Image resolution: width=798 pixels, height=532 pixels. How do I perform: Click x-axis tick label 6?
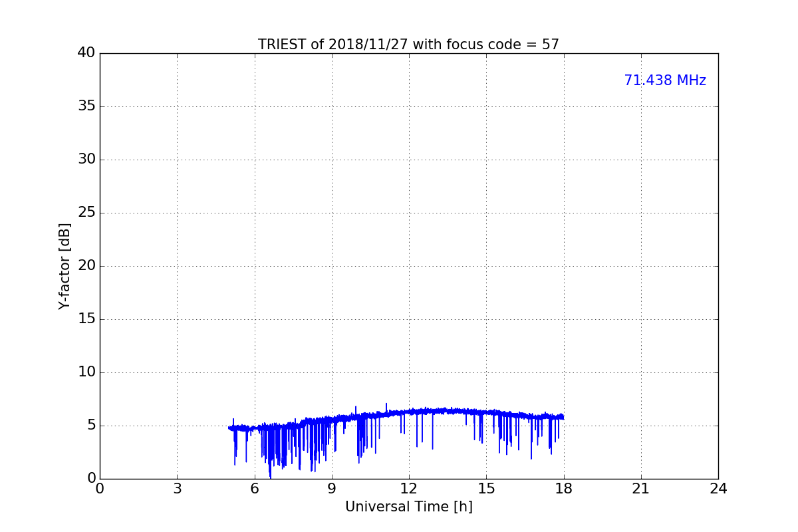pos(254,489)
